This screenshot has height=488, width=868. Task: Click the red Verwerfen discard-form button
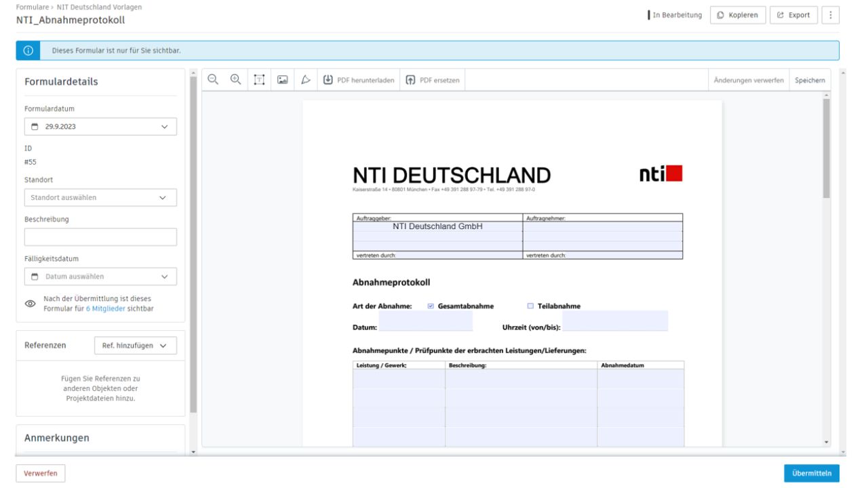click(41, 473)
